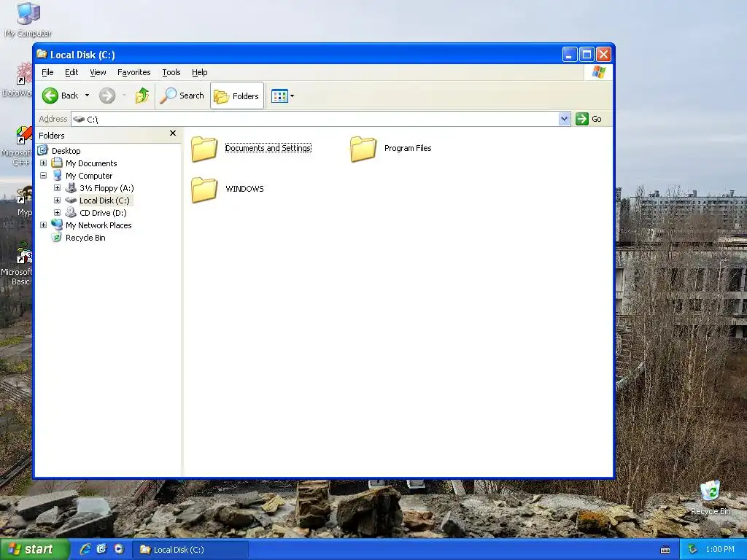The height and width of the screenshot is (560, 747).
Task: Click the Documents and Settings label
Action: point(268,148)
